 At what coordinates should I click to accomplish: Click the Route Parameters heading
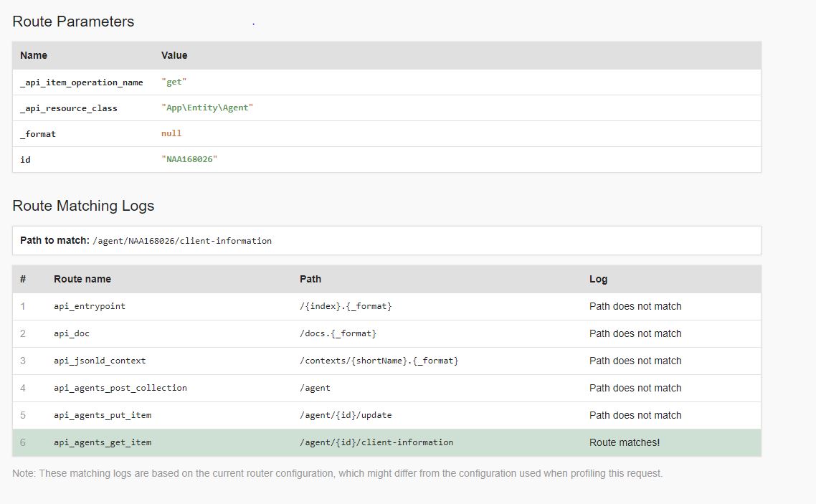coord(72,22)
